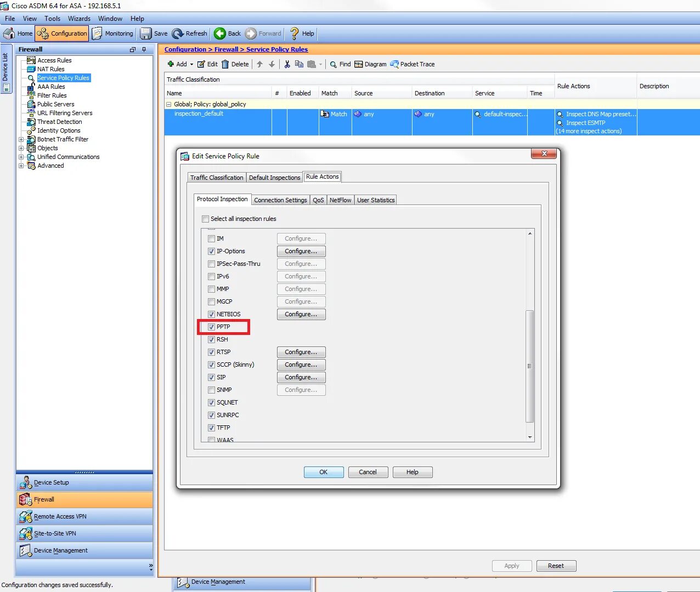
Task: Click the inspection list down arrow
Action: (x=529, y=437)
